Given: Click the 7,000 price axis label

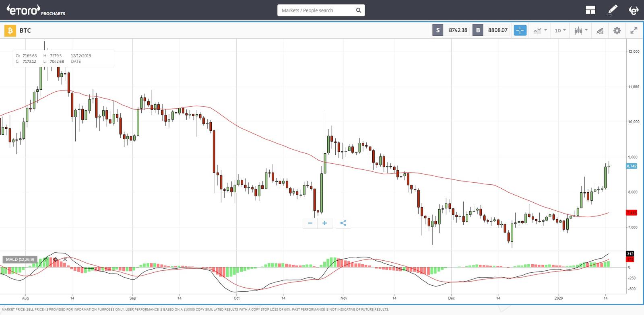Looking at the screenshot, I should tap(633, 227).
